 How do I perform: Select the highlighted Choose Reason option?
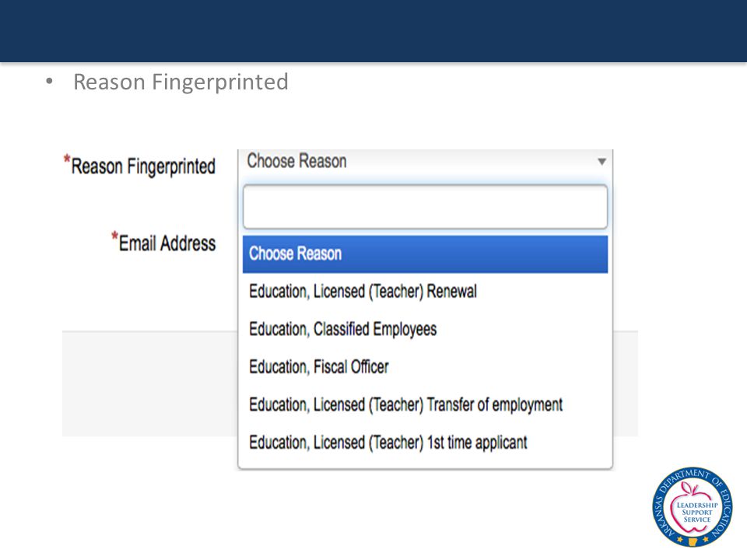point(425,254)
